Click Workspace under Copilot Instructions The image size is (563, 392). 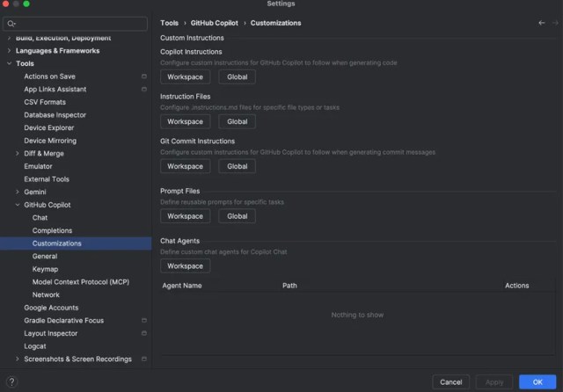[185, 77]
